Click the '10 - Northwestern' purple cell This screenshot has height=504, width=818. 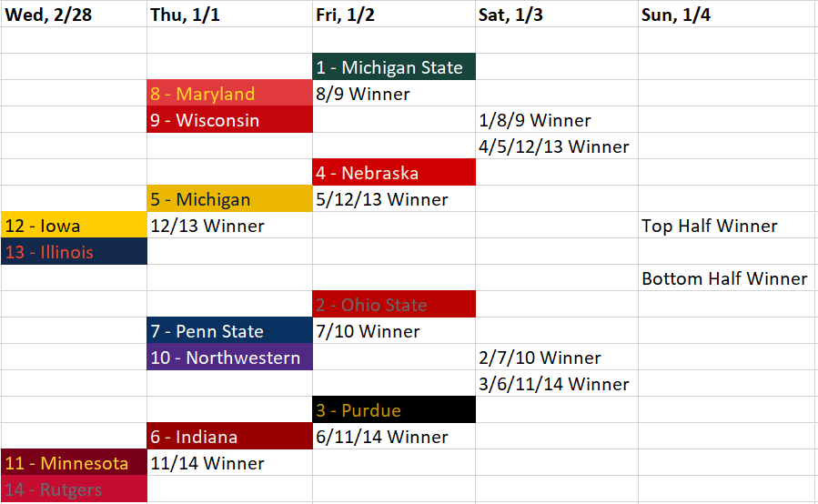[229, 358]
